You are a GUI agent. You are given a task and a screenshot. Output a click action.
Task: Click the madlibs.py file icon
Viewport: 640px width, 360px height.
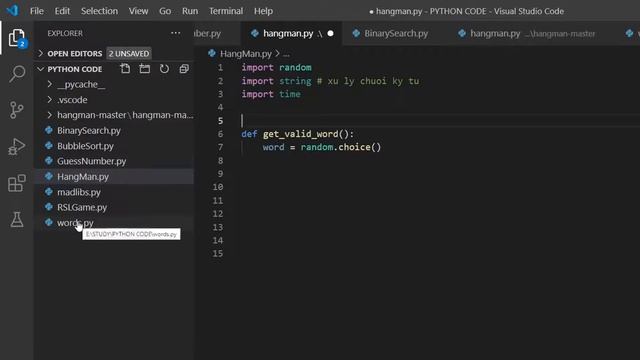coord(49,192)
